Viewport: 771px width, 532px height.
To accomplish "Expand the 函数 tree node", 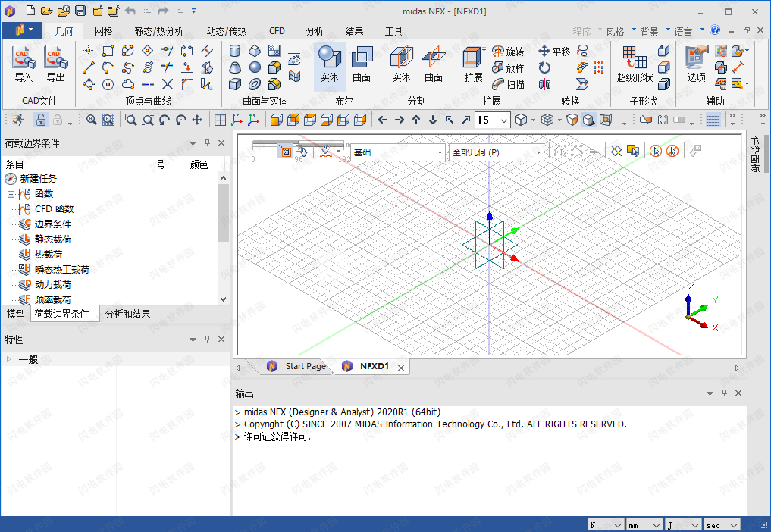I will pyautogui.click(x=11, y=194).
